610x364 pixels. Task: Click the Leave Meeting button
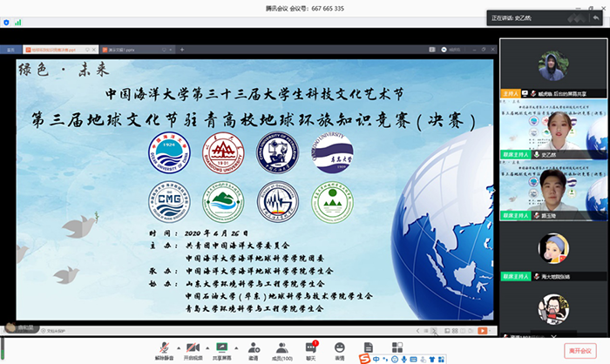tap(576, 350)
